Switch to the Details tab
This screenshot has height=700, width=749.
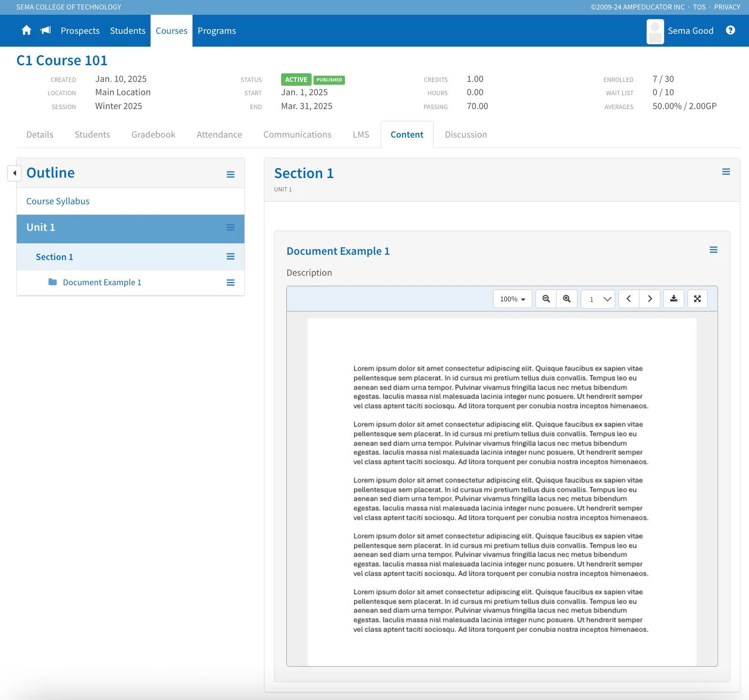click(40, 135)
